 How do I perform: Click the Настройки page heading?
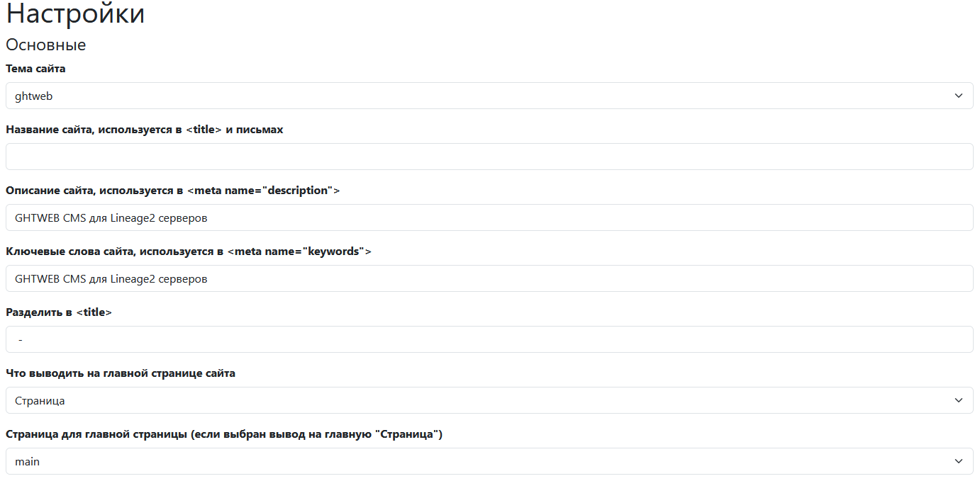[x=75, y=13]
